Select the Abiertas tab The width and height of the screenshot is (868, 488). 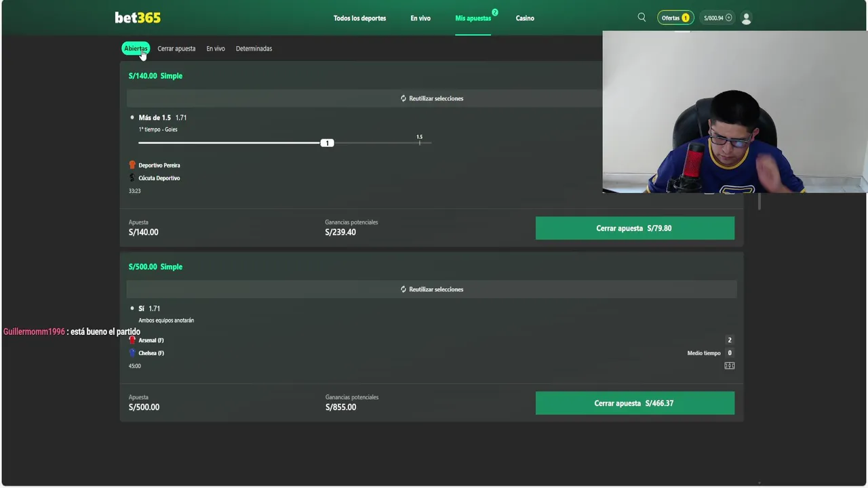tap(136, 48)
